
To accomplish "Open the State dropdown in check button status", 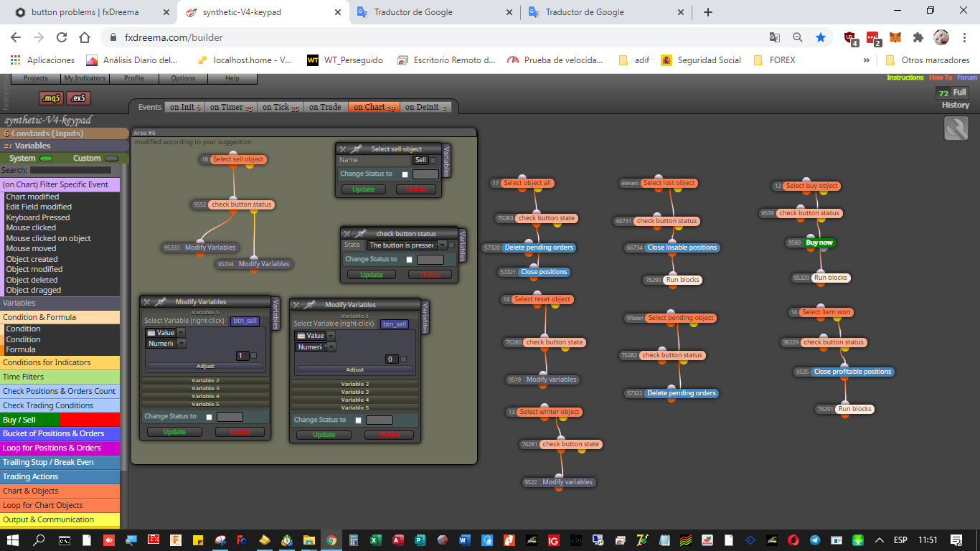I will point(406,245).
